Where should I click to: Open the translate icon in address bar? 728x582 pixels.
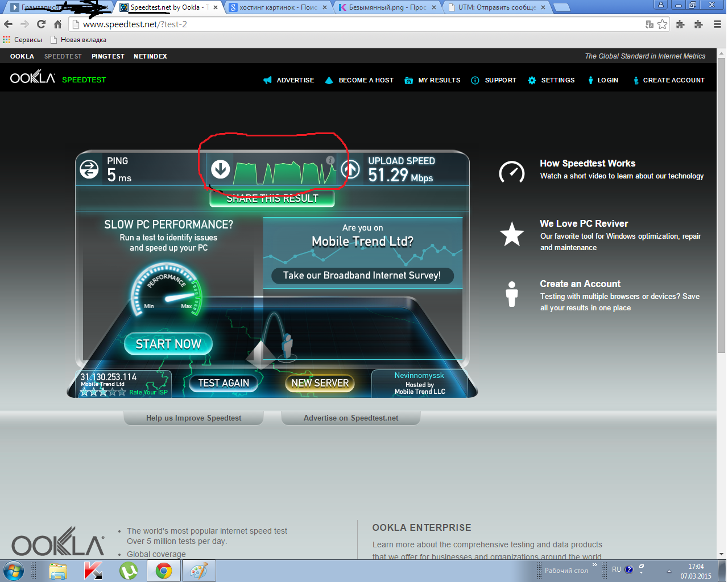click(650, 24)
